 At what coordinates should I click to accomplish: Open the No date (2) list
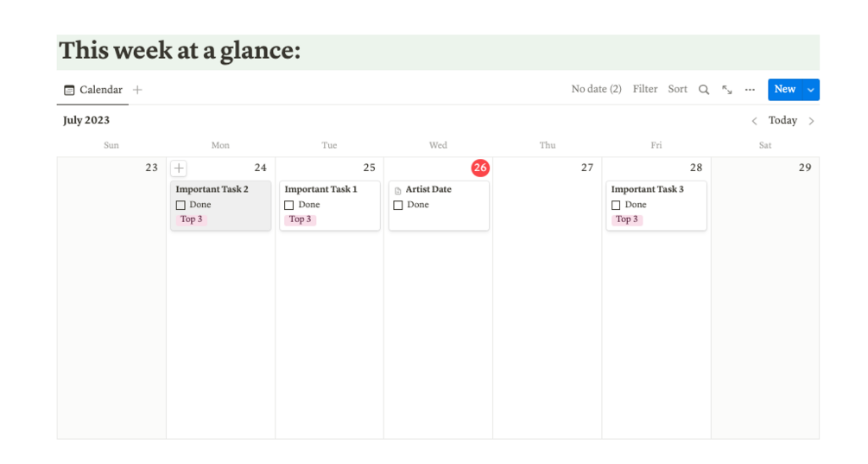596,89
